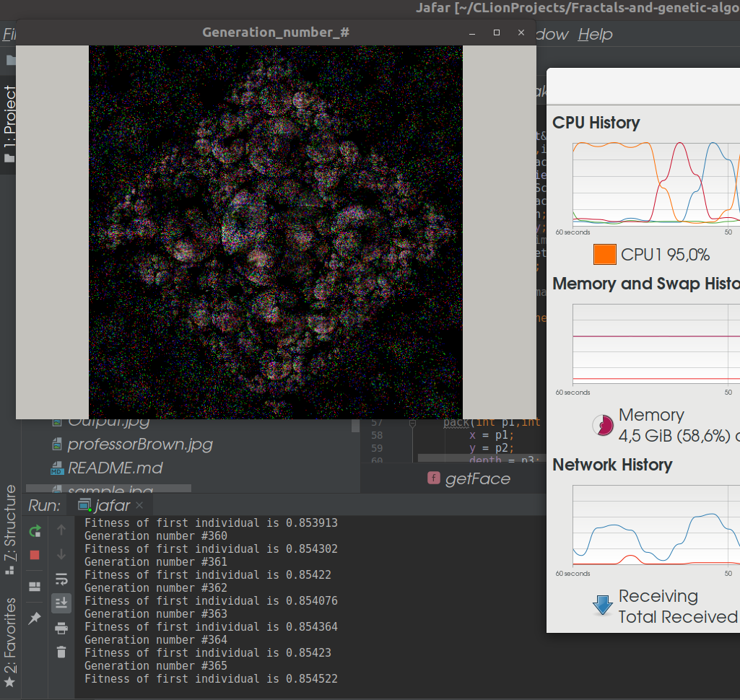
Task: Click line number 58 in editor gutter
Action: (377, 435)
